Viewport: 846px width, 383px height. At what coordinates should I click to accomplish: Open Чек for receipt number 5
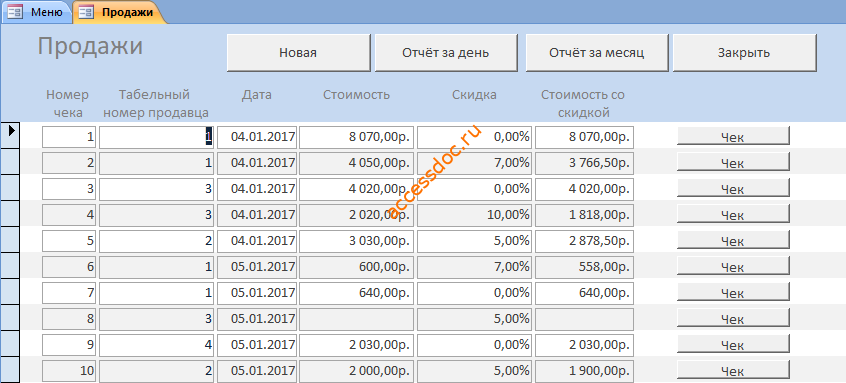(x=733, y=240)
